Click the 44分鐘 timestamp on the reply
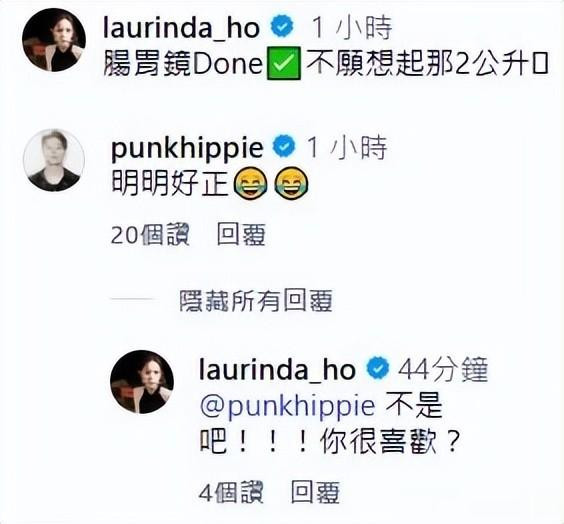Image resolution: width=564 pixels, height=524 pixels. click(x=443, y=369)
